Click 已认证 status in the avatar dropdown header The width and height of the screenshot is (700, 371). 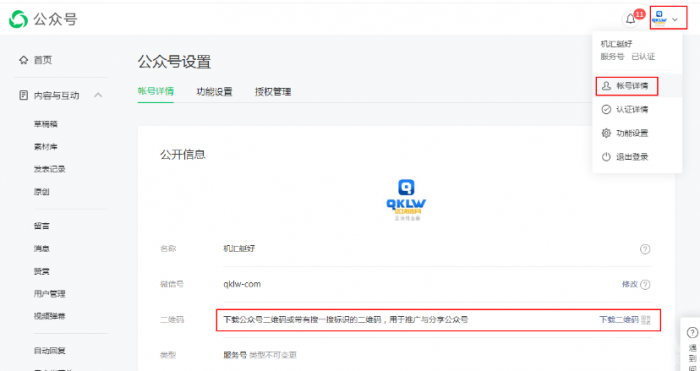click(643, 57)
